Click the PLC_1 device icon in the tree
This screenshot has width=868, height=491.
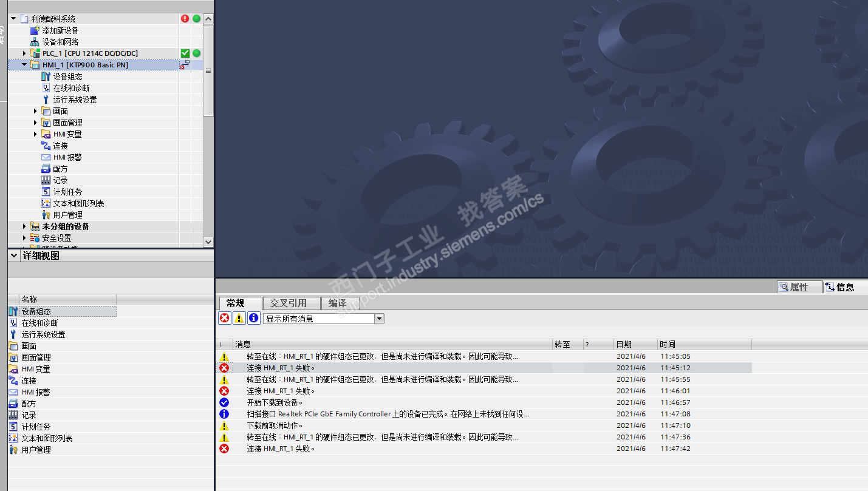point(35,53)
